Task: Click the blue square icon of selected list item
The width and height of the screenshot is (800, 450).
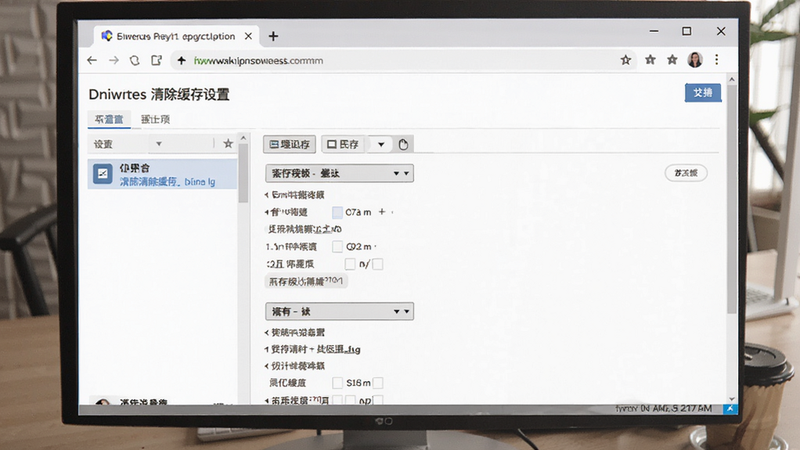Action: (103, 174)
